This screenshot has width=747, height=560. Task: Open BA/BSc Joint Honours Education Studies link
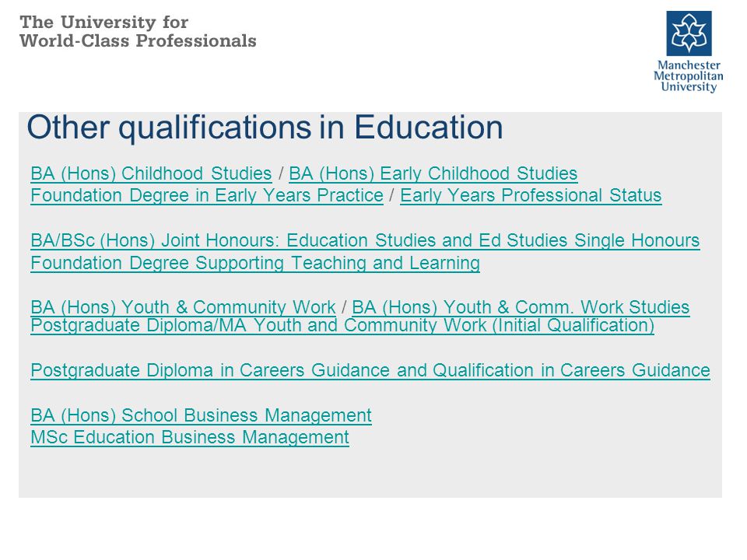[x=365, y=240]
